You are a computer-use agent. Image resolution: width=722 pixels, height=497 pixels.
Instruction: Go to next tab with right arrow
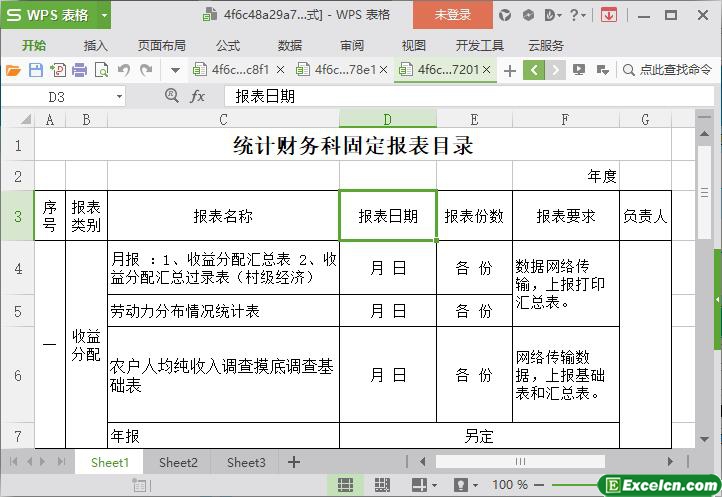[556, 70]
